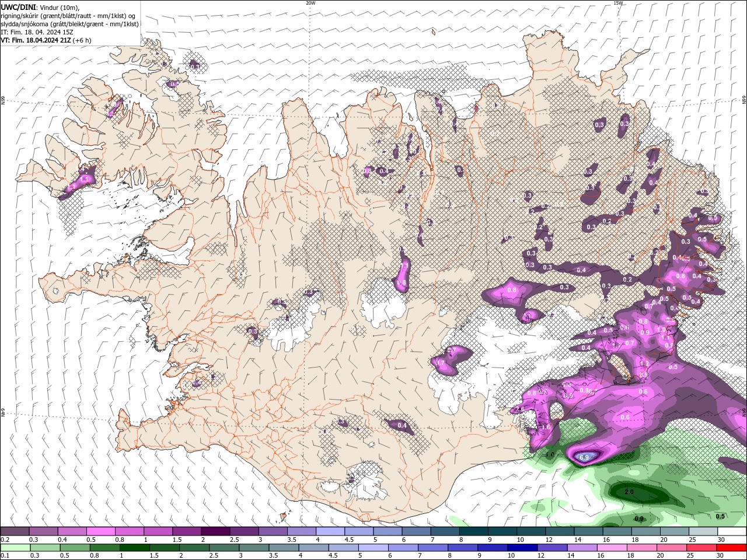Pick the dark teal upper swatch above 8
The height and width of the screenshot is (560, 747).
[473, 531]
